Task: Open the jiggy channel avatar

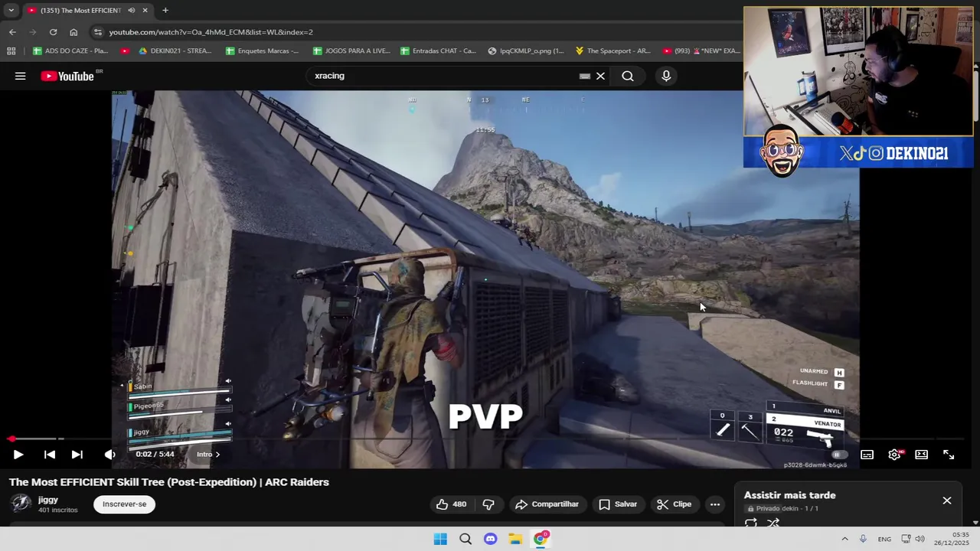Action: pyautogui.click(x=21, y=504)
